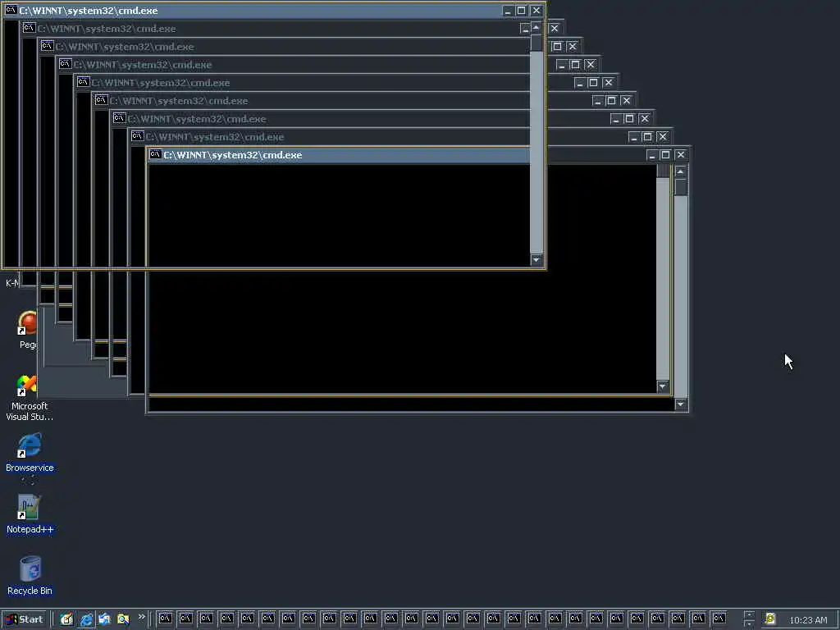Select the Browservice desktop shortcut

click(x=30, y=453)
